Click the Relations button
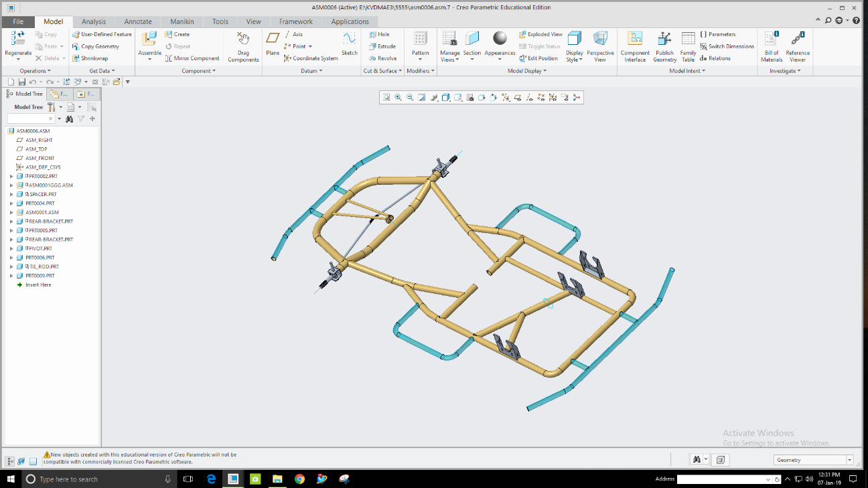The height and width of the screenshot is (488, 868). 715,58
